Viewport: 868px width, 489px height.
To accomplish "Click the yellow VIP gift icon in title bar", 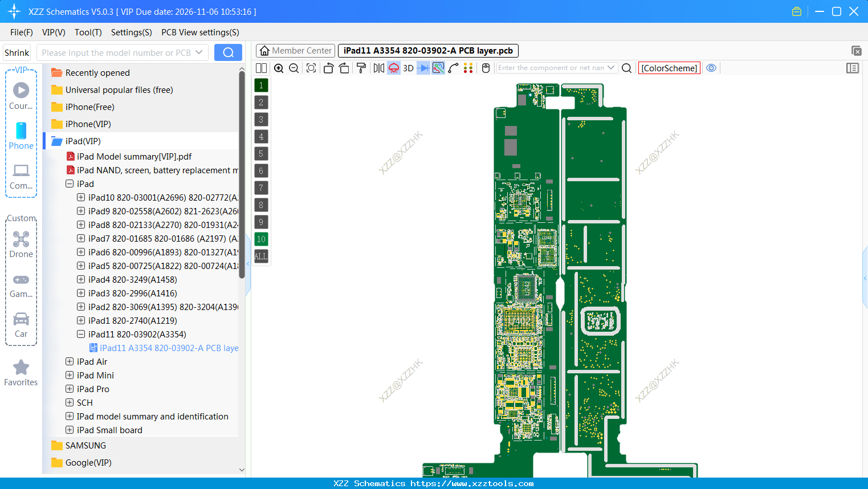I will 797,11.
